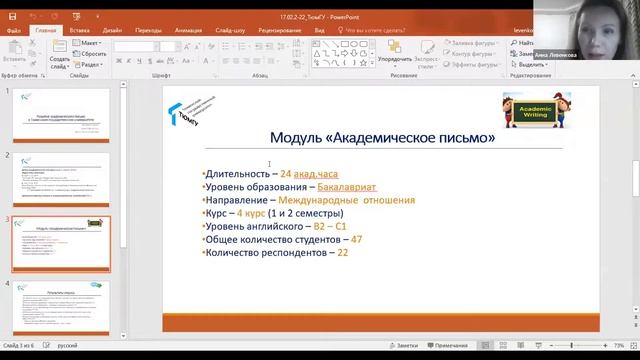
Task: Open the Выделить selection dropdown
Action: coord(529,64)
